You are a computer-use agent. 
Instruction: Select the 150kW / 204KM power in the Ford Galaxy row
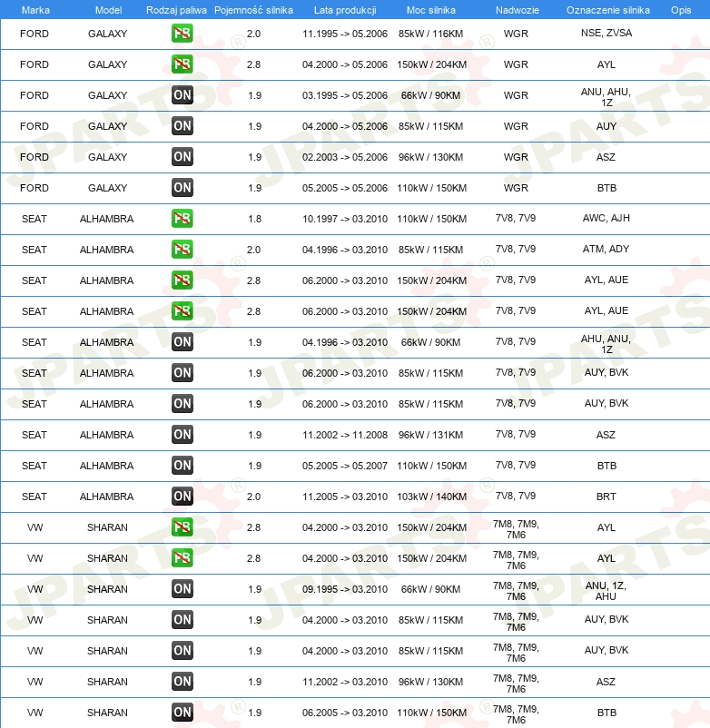[x=432, y=64]
